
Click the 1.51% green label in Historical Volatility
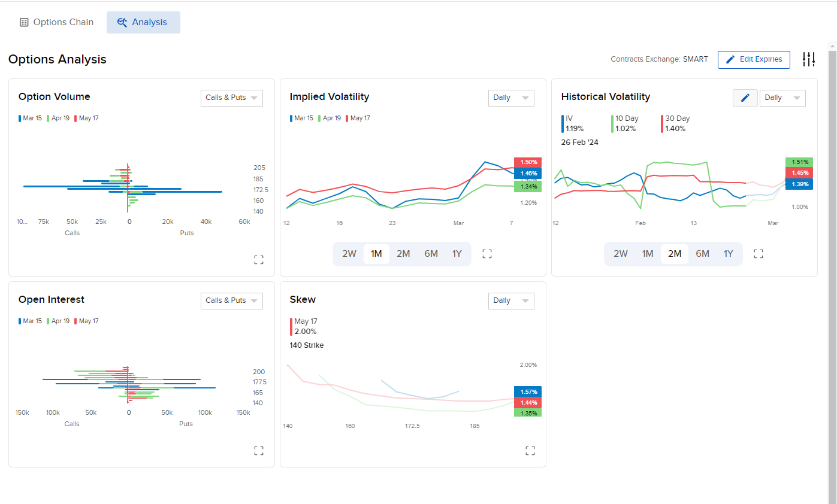click(x=799, y=162)
